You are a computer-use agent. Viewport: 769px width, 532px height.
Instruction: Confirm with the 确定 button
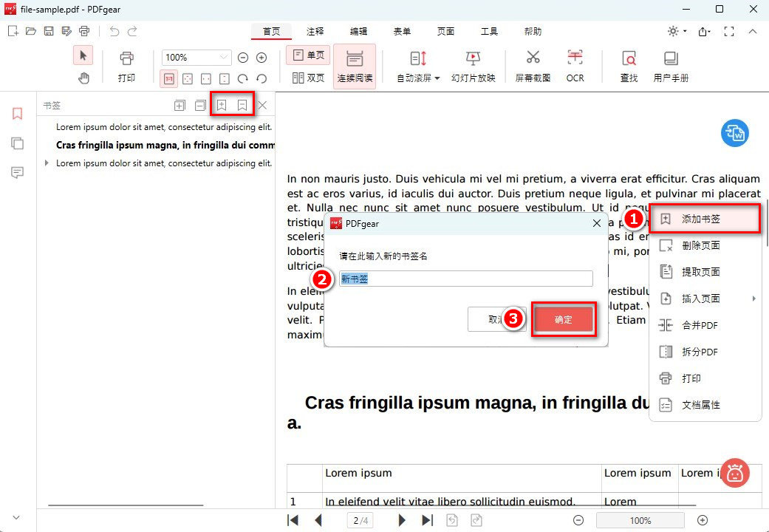point(563,319)
